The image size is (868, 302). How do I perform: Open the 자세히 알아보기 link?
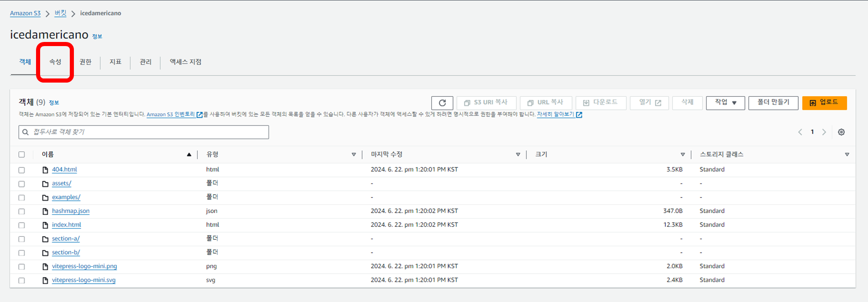556,115
